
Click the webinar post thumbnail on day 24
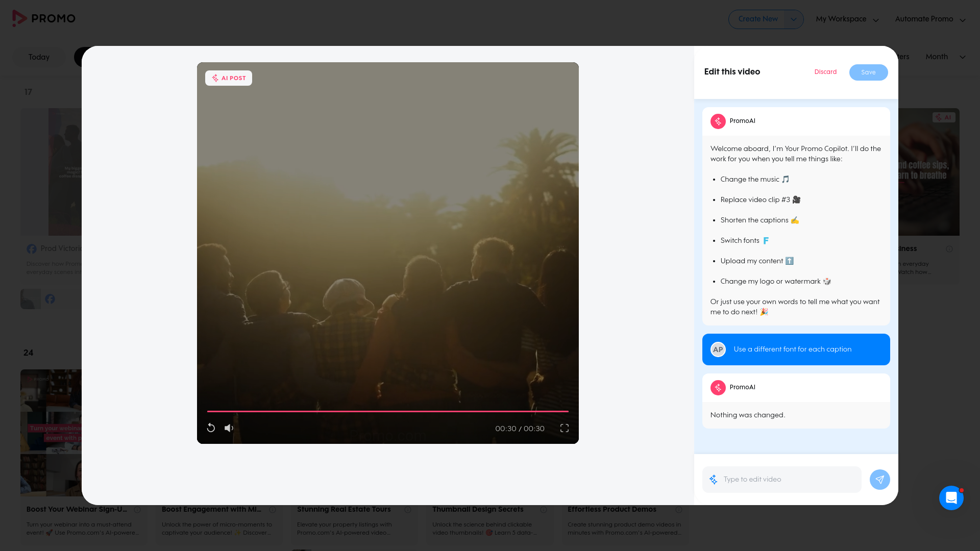51,433
